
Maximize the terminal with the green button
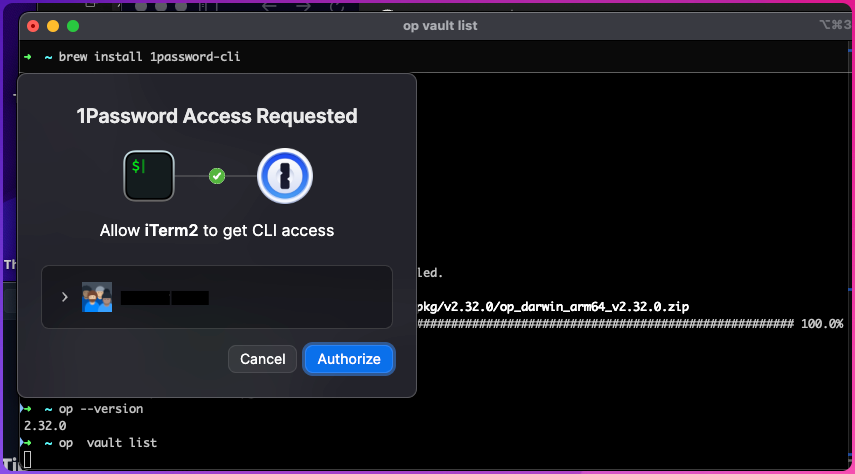(x=73, y=26)
